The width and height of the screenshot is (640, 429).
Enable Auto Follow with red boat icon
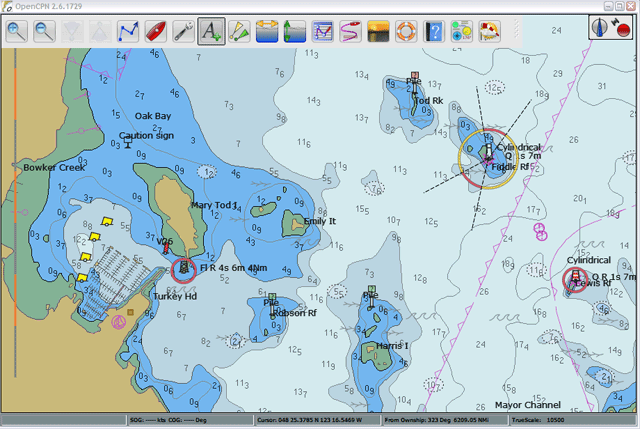(x=156, y=31)
